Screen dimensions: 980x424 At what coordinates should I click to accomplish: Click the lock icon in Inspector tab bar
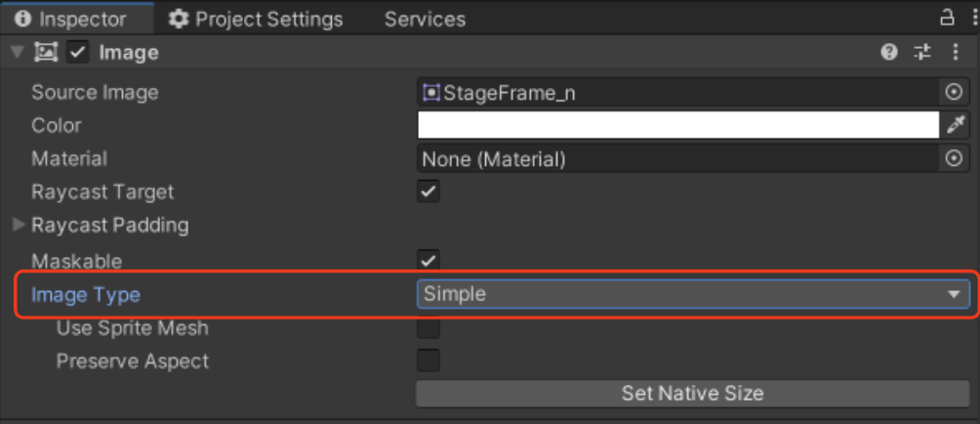pyautogui.click(x=947, y=19)
